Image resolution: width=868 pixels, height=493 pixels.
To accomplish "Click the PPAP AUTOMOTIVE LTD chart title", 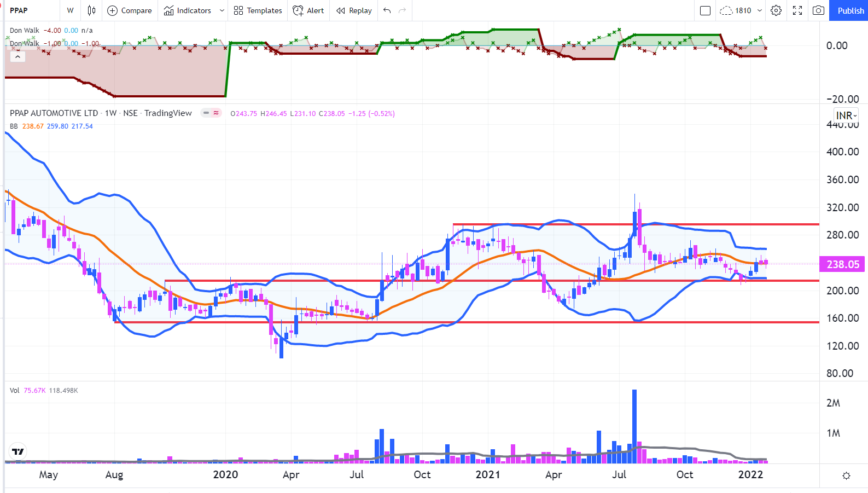I will (54, 113).
